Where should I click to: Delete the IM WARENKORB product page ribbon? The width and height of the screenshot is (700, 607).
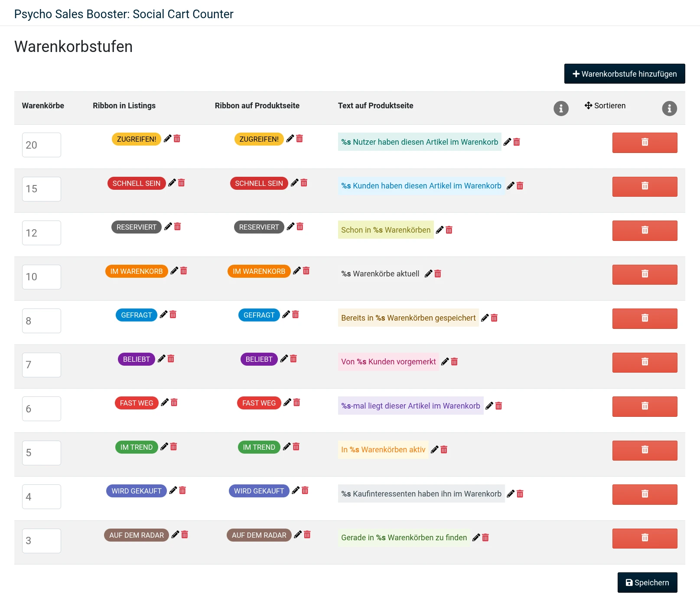[x=306, y=271]
